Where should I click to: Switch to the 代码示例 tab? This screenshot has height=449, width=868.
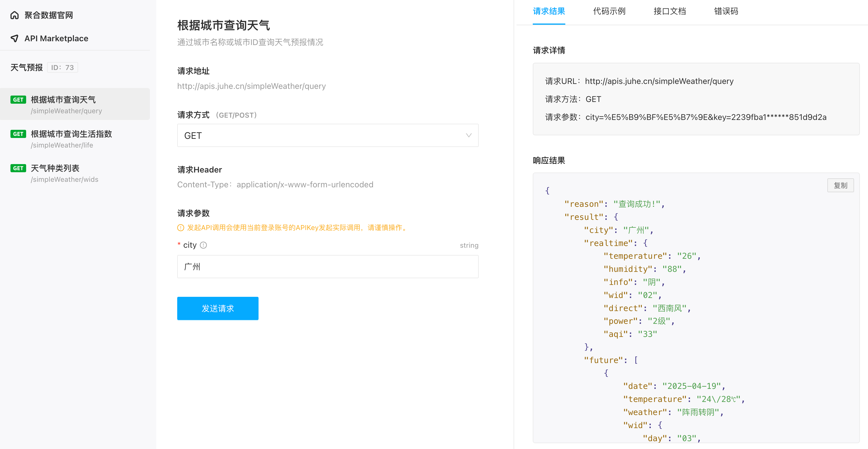(x=609, y=11)
